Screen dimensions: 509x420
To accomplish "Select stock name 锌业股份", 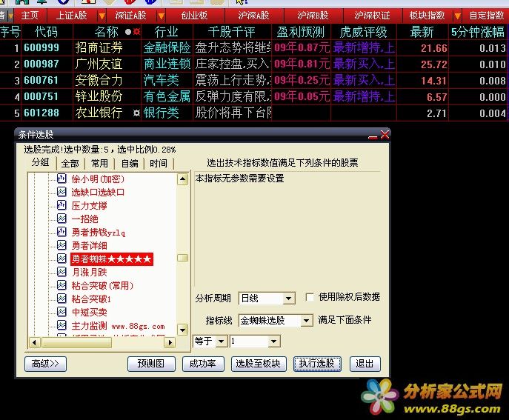I will pos(99,96).
